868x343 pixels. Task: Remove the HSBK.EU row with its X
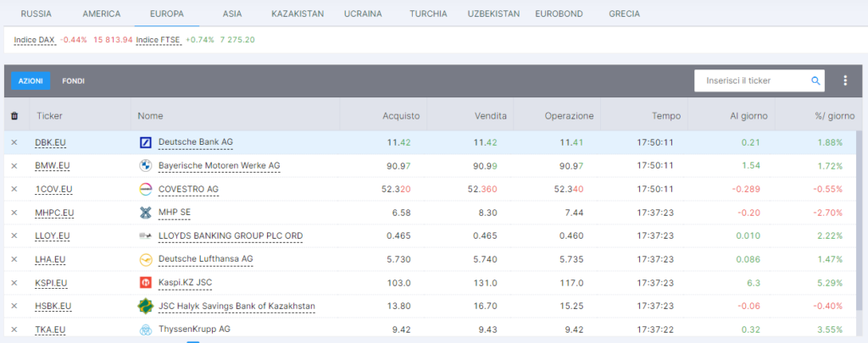tap(14, 306)
